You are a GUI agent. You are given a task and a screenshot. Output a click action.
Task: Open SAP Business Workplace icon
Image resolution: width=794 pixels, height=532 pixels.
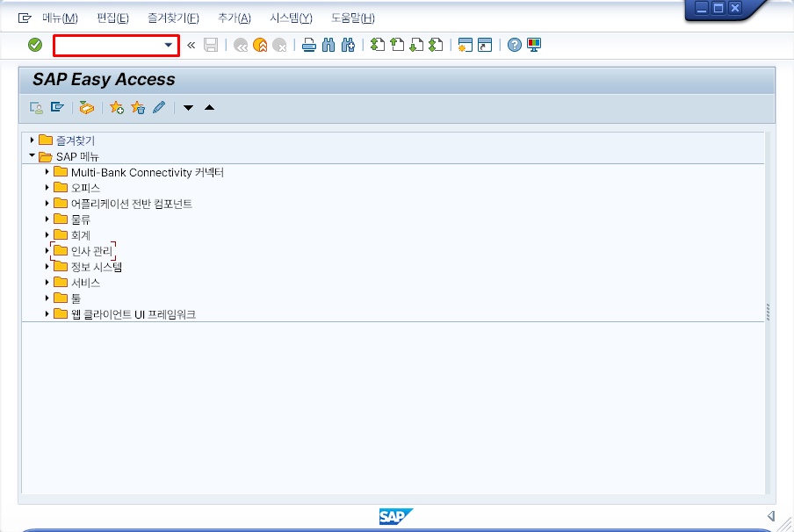point(87,107)
